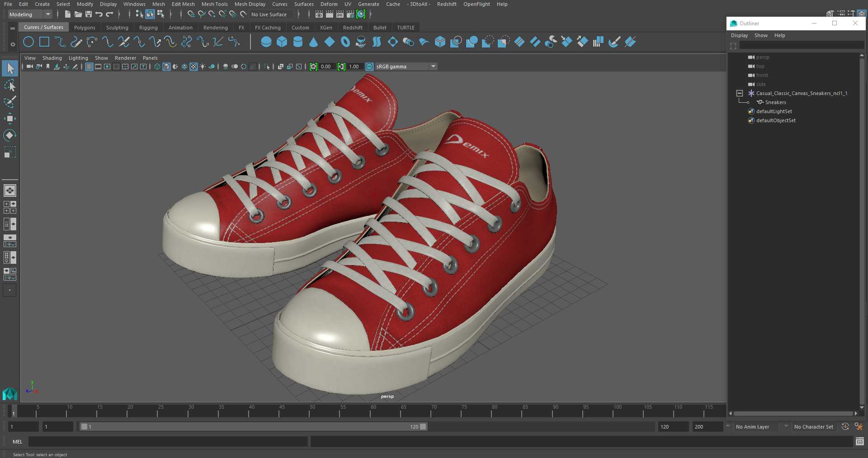Image resolution: width=868 pixels, height=458 pixels.
Task: Click the exposure value field 0.00
Action: 326,67
